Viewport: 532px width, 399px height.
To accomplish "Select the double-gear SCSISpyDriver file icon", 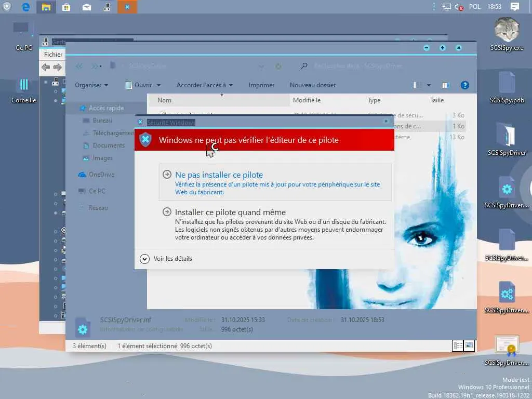I will coord(507,297).
